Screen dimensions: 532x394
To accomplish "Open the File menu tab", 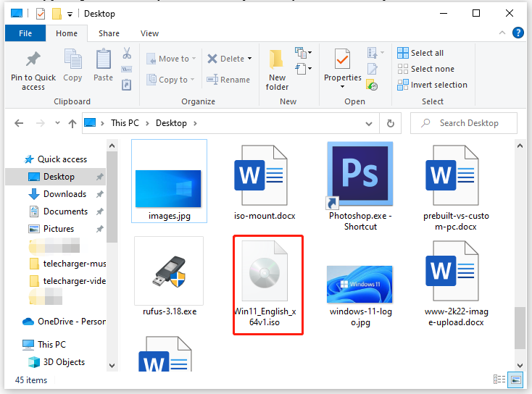I will click(x=25, y=33).
